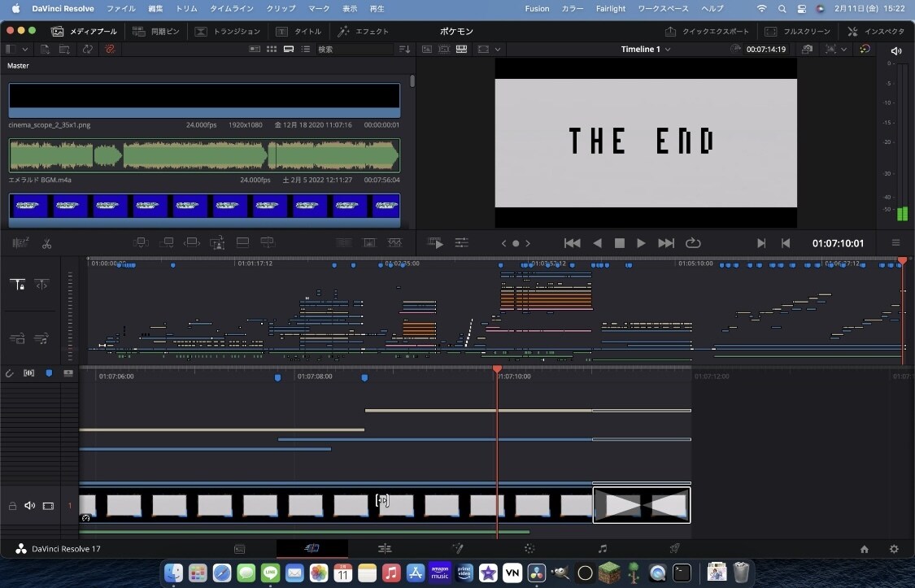Switch media pool to metadata view
The width and height of the screenshot is (915, 588).
pos(255,50)
